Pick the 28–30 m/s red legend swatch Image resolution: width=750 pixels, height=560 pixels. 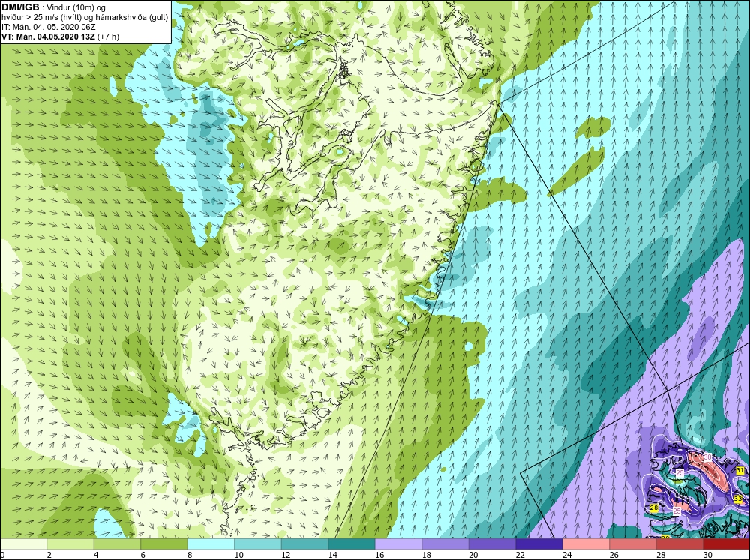[x=679, y=544]
